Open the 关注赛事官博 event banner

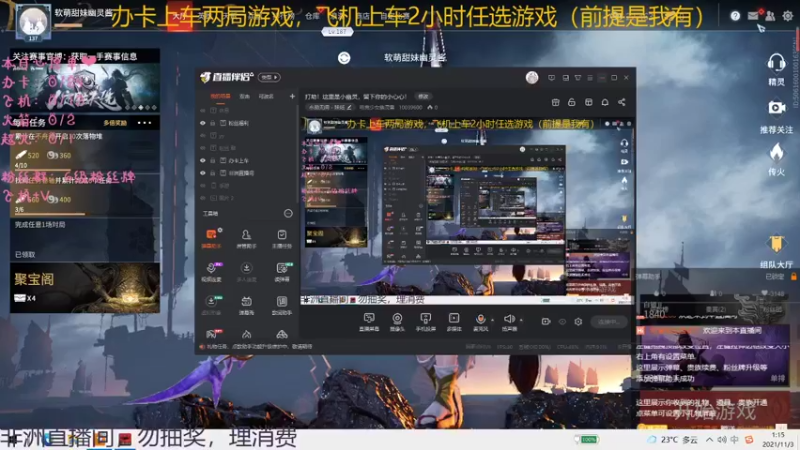click(85, 81)
